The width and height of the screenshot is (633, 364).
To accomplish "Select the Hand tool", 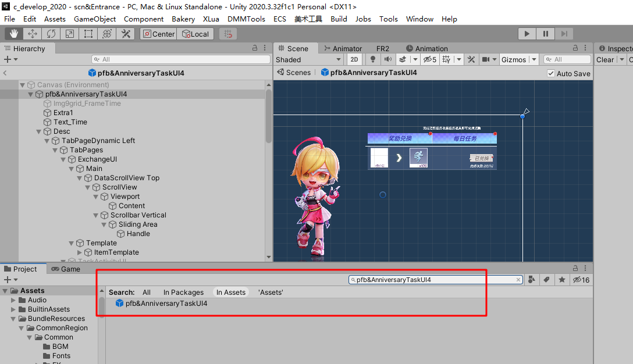I will (14, 34).
